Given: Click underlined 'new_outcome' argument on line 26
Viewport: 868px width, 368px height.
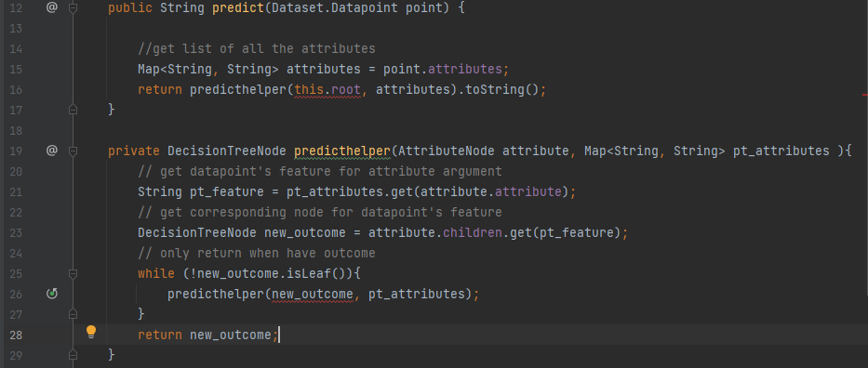Looking at the screenshot, I should [313, 294].
